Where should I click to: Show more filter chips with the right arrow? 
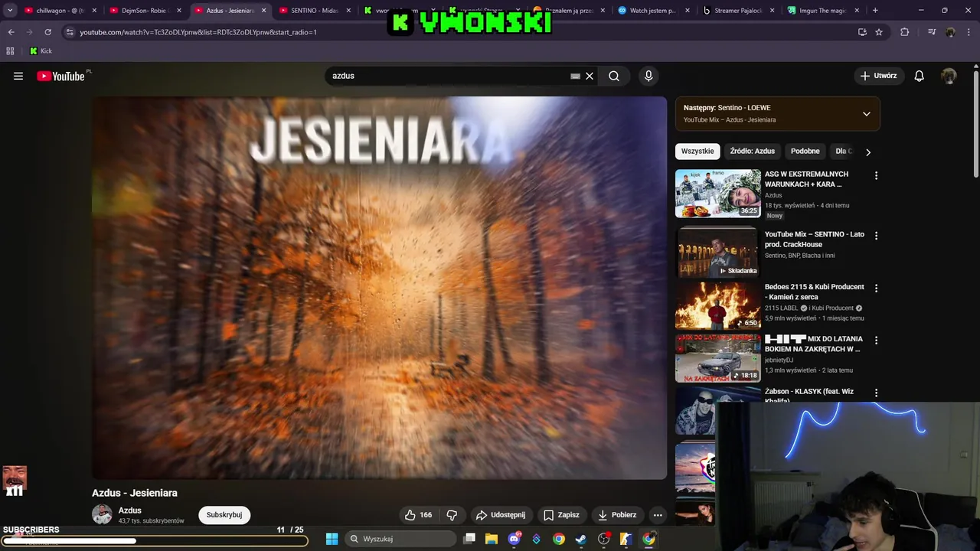pos(867,152)
